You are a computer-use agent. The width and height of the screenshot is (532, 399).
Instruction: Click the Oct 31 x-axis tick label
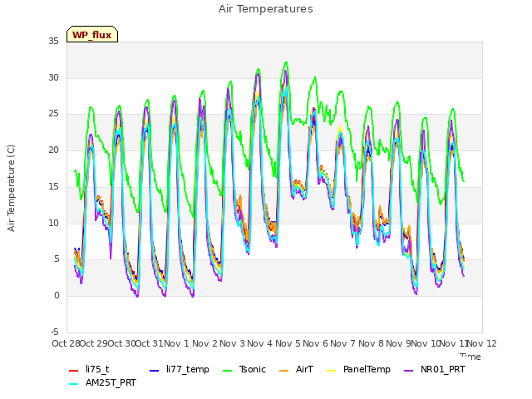[x=150, y=343]
